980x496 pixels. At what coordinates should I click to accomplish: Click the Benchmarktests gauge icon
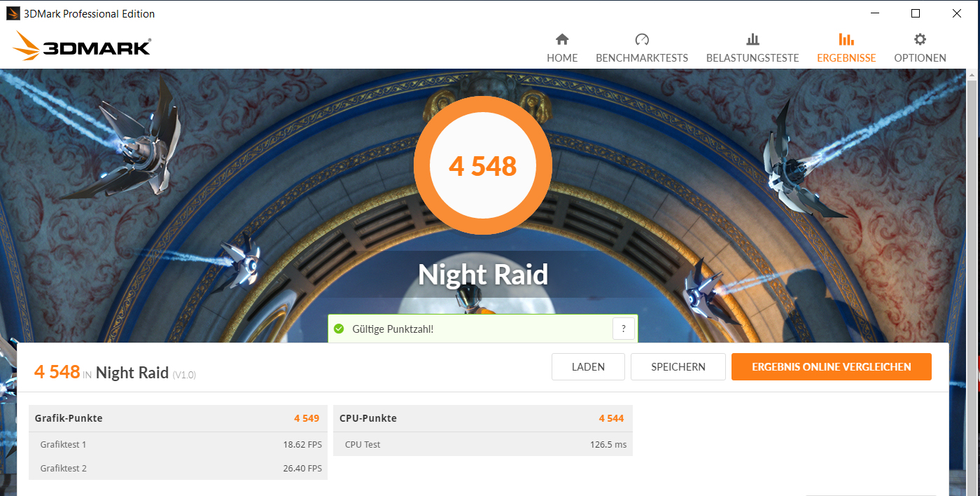[642, 39]
